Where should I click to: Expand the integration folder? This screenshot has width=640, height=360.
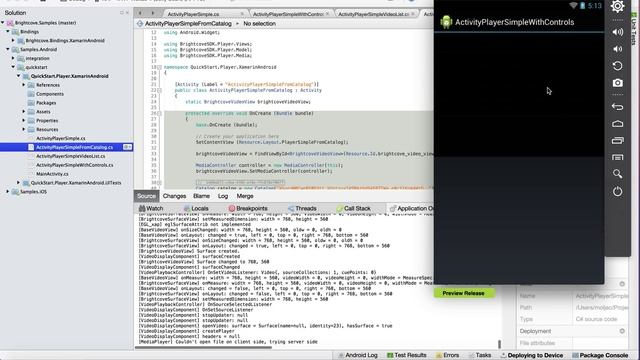pyautogui.click(x=13, y=58)
